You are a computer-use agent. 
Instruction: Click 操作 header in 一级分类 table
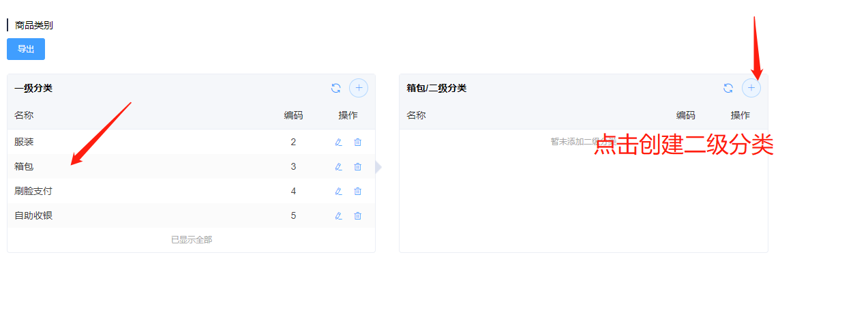[348, 115]
